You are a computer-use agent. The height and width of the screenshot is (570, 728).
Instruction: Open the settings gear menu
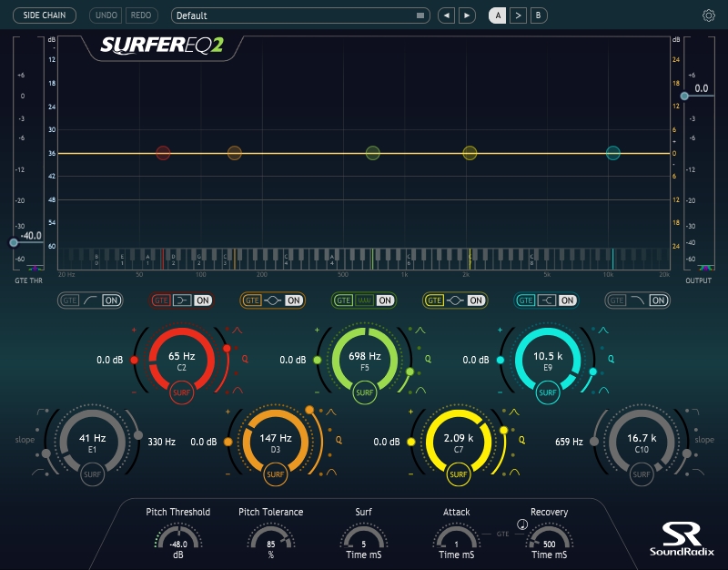(x=708, y=15)
